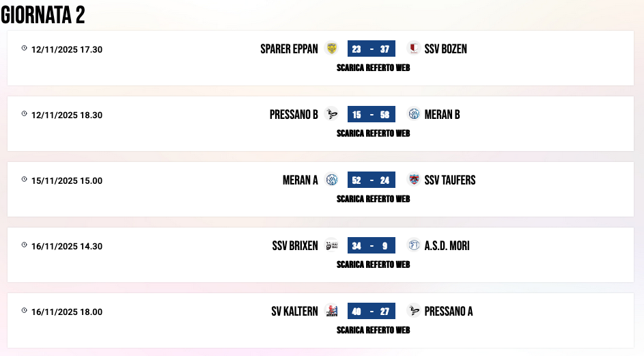644x356 pixels.
Task: Open Scarica Referto Web for SSV Brixen match
Action: [x=373, y=264]
